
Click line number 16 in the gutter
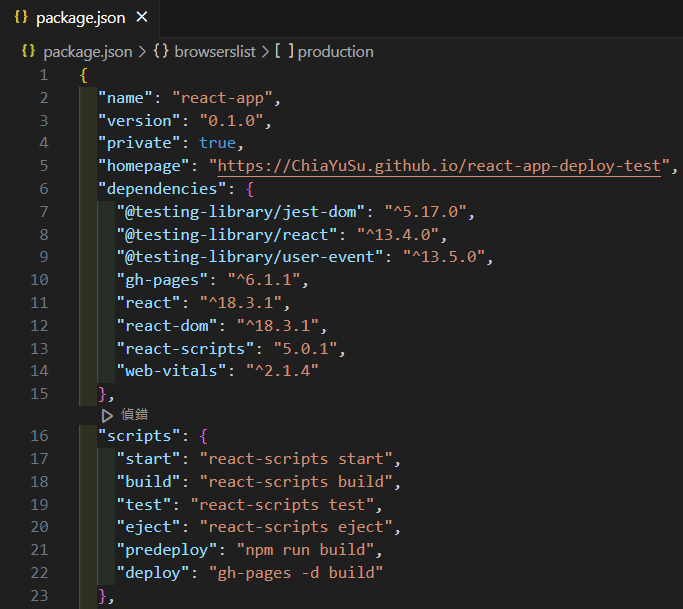click(39, 436)
